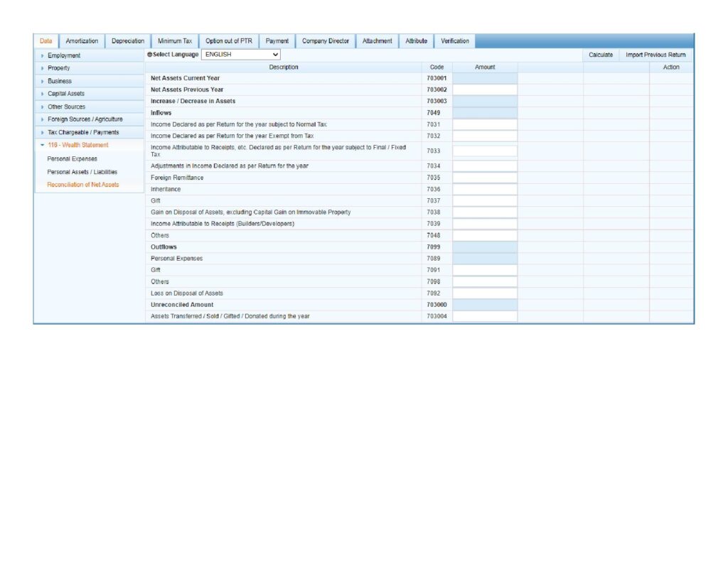This screenshot has height=562, width=728.
Task: Expand the Capital Assets sidebar section
Action: pyautogui.click(x=66, y=94)
